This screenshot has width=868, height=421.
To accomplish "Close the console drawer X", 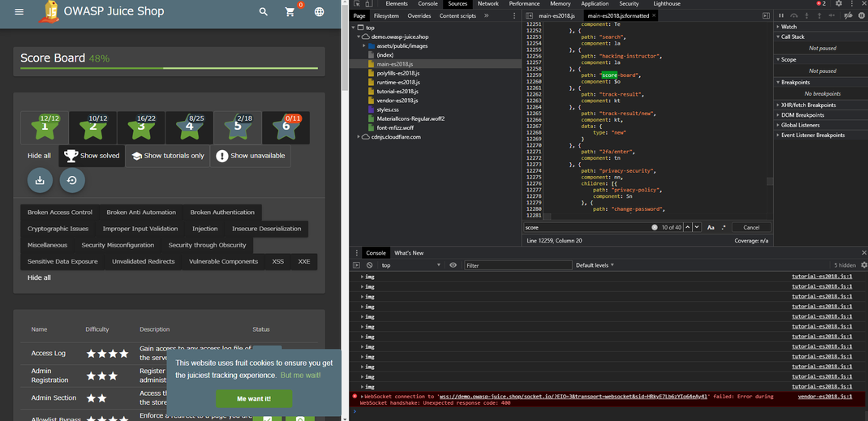I will 864,253.
